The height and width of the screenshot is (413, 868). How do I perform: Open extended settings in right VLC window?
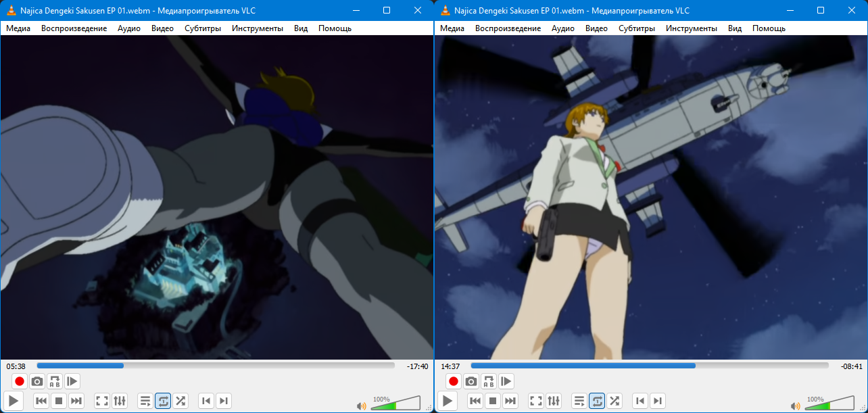tap(554, 401)
